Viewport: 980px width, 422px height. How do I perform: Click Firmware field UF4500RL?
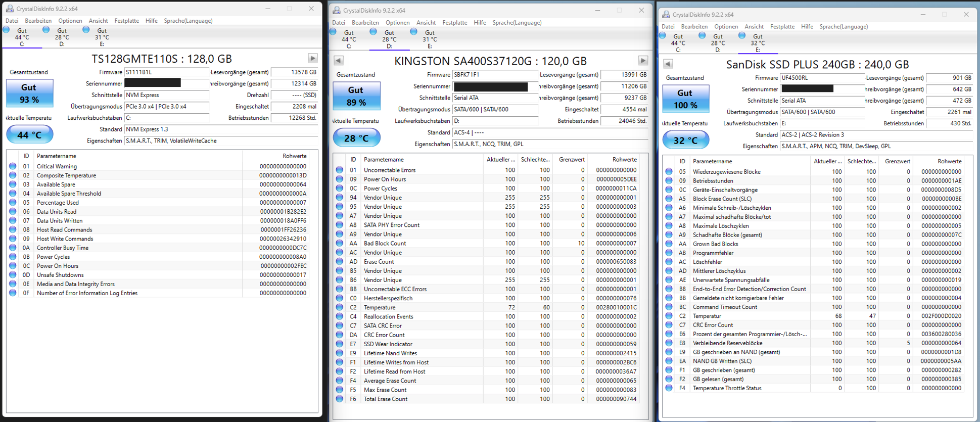822,78
